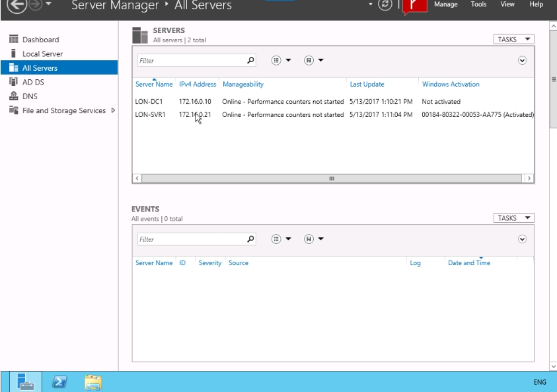The width and height of the screenshot is (557, 392).
Task: Click the All Servers icon
Action: click(13, 67)
